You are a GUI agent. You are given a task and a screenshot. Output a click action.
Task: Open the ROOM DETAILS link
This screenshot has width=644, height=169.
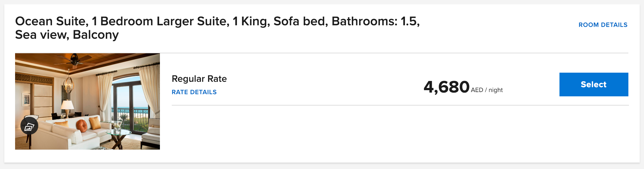603,25
